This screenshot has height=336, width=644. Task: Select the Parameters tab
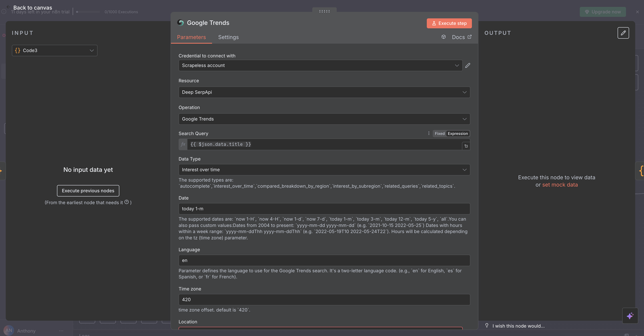coord(192,37)
